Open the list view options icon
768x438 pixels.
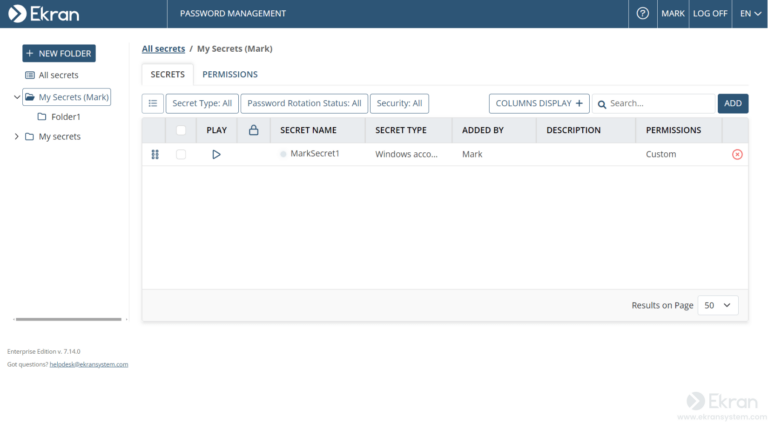[x=153, y=103]
